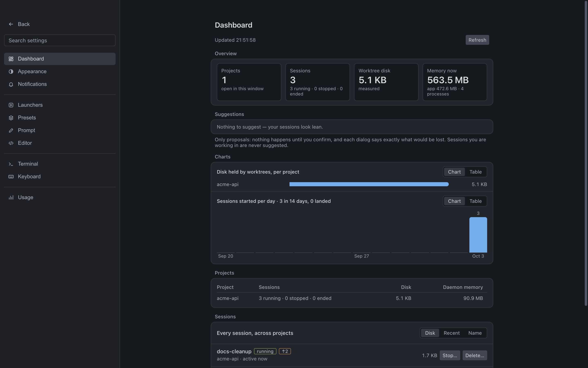The height and width of the screenshot is (368, 588).
Task: Switch worktree disk chart to Table view
Action: [475, 172]
